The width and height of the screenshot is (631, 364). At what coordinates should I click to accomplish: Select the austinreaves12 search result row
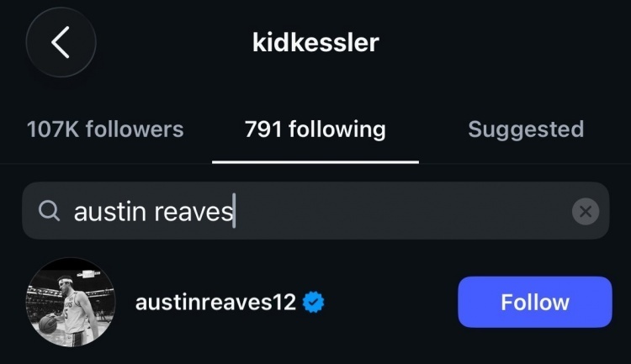click(315, 302)
